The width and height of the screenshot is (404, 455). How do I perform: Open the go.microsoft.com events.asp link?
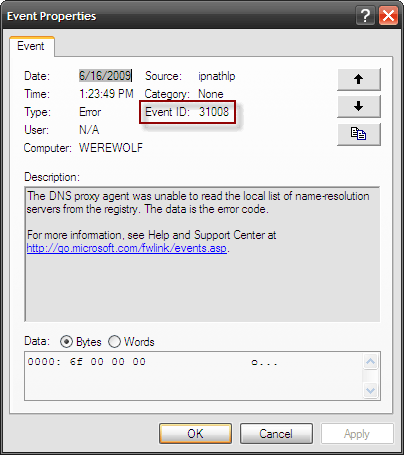pyautogui.click(x=127, y=248)
